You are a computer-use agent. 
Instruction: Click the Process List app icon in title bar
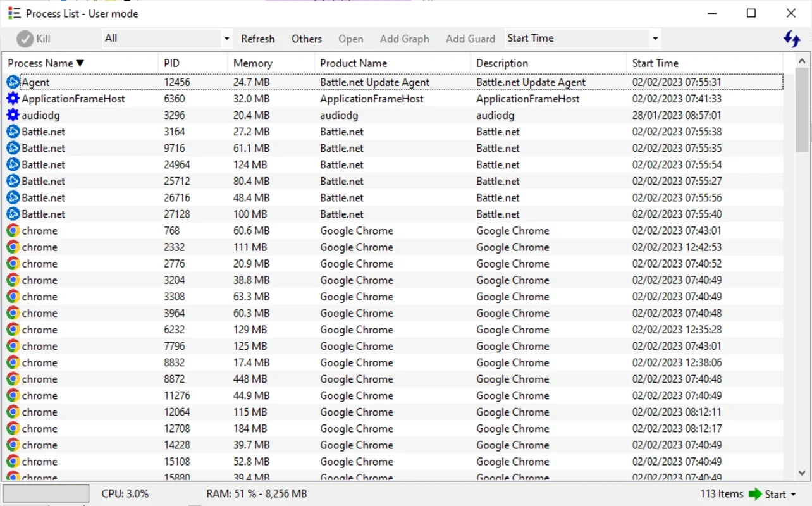point(14,13)
